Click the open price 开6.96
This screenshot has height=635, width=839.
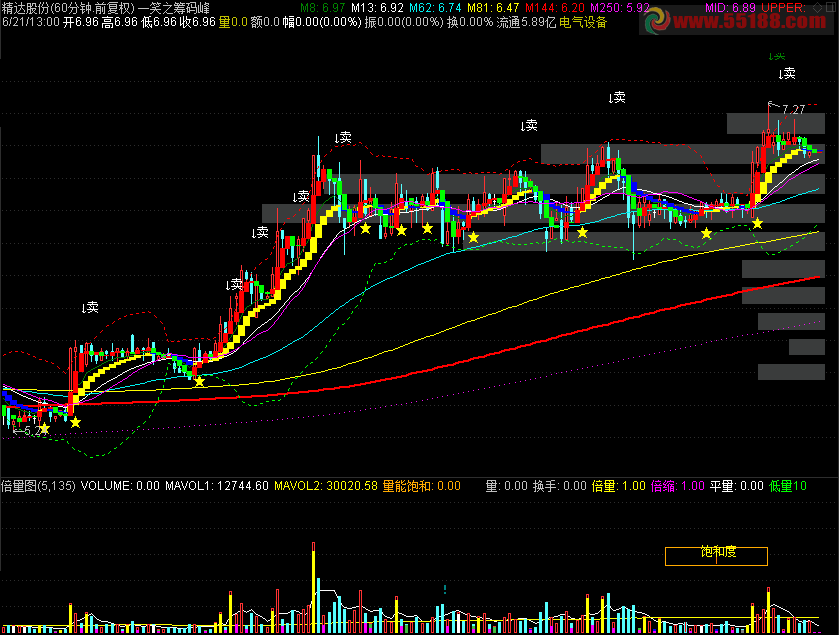click(81, 22)
